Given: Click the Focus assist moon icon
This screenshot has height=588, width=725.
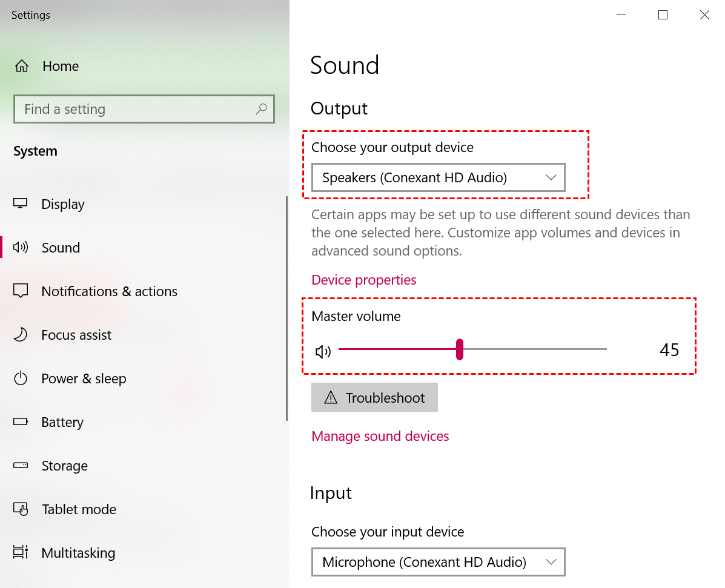Looking at the screenshot, I should click(21, 334).
